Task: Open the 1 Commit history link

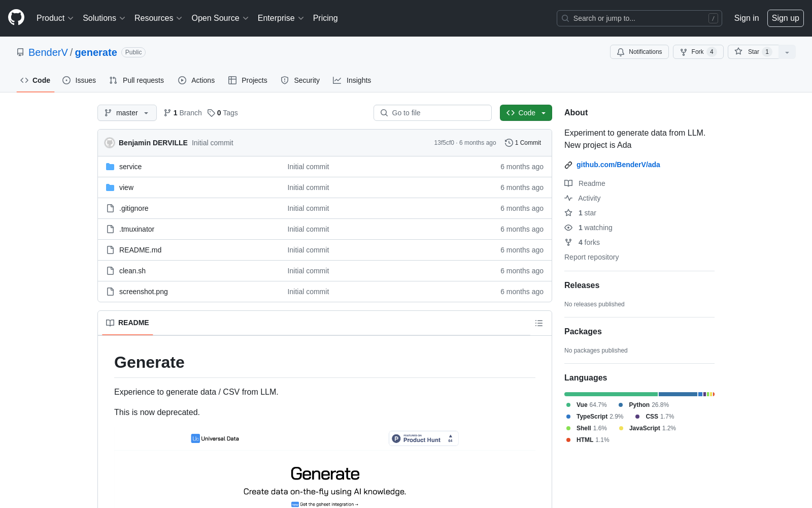Action: (x=523, y=143)
